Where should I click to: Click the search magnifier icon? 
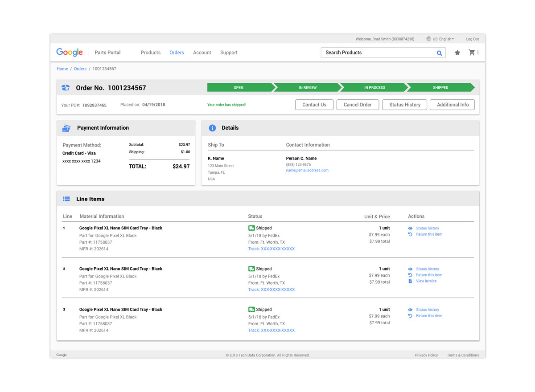[x=439, y=53]
